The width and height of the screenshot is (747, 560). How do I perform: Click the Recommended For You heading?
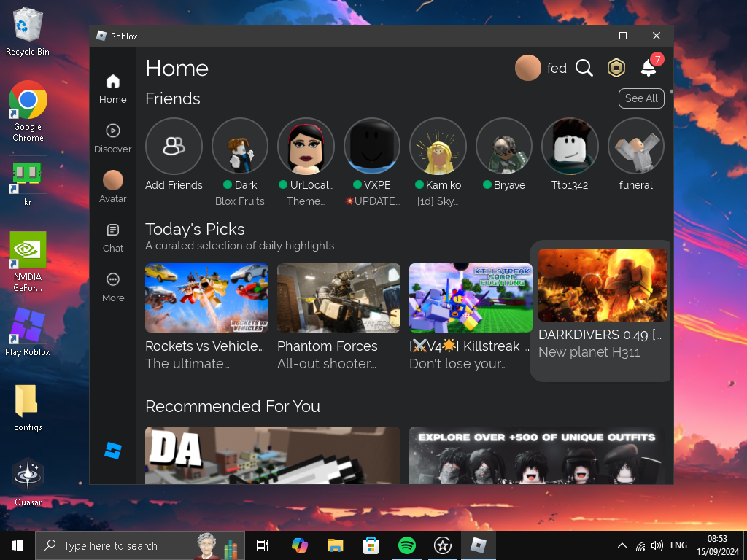pos(233,406)
